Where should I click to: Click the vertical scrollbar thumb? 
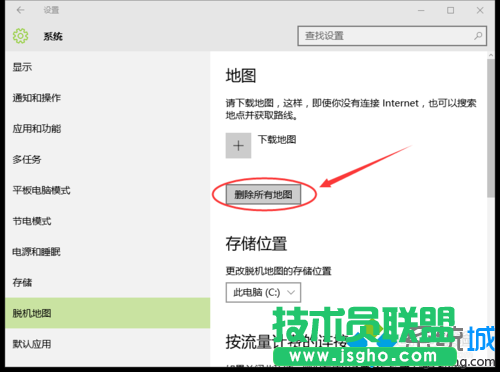[491, 128]
